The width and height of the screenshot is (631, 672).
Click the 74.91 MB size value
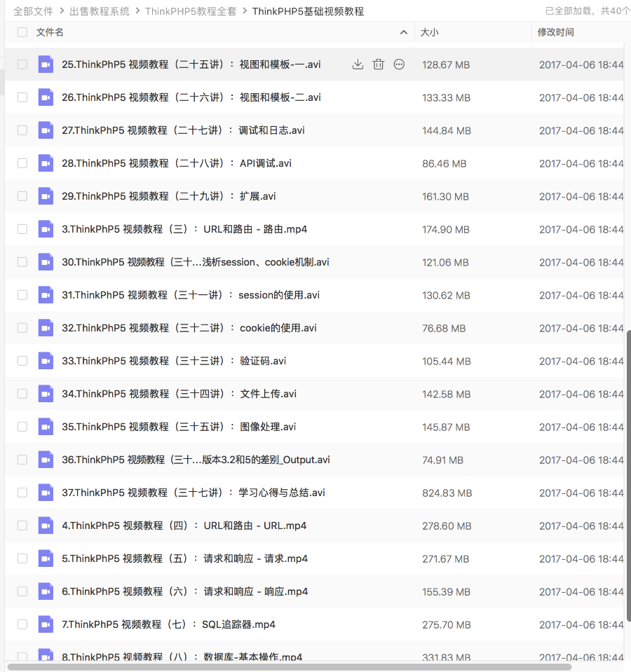tap(443, 460)
